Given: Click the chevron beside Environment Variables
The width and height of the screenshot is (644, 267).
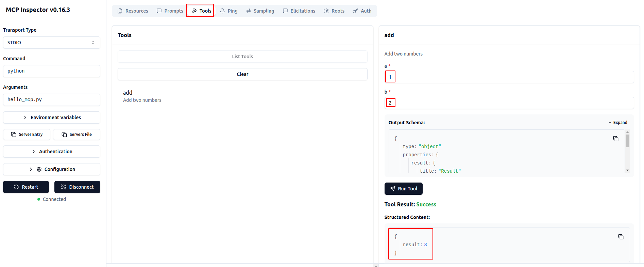Looking at the screenshot, I should [x=25, y=117].
